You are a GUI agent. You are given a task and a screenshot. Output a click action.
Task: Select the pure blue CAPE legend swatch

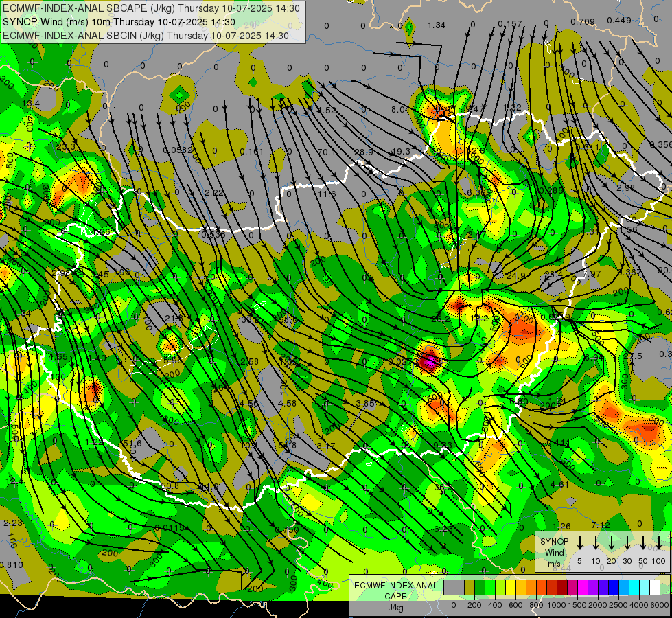(614, 587)
